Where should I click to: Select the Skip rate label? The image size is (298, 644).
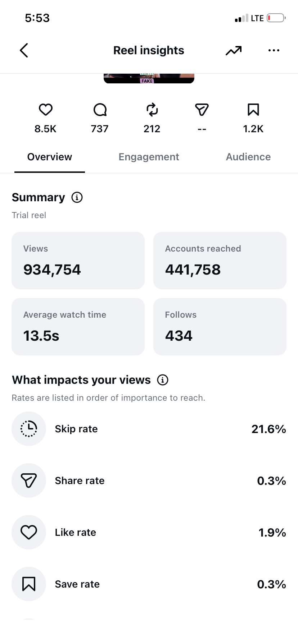point(76,429)
